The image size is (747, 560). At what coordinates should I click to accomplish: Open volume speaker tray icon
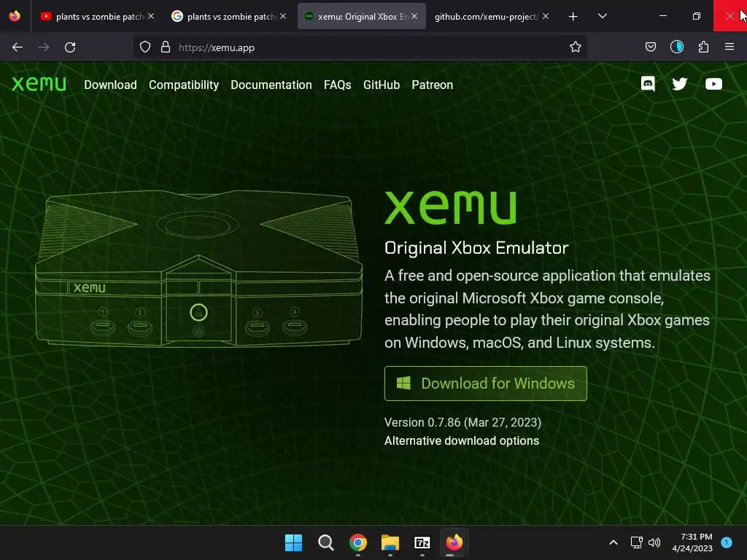654,542
